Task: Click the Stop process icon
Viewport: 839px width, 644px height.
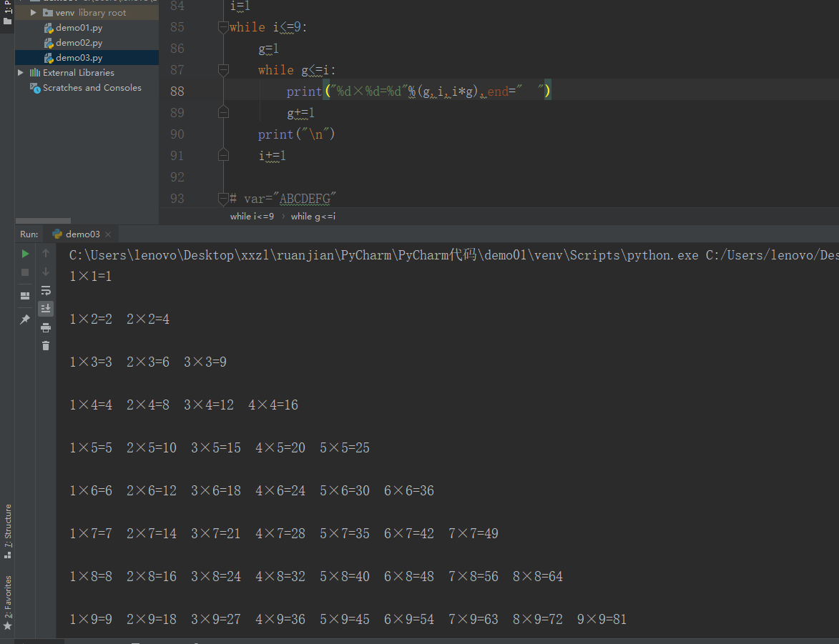Action: click(x=25, y=272)
